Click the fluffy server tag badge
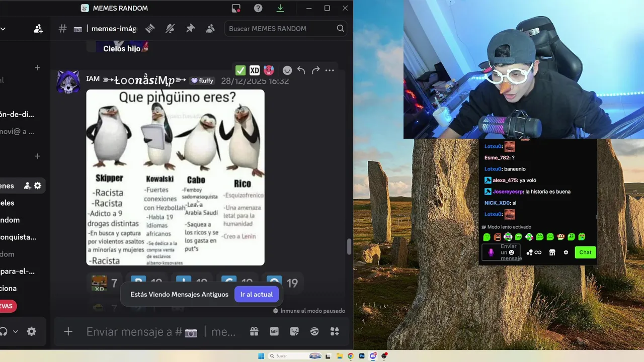 [202, 80]
